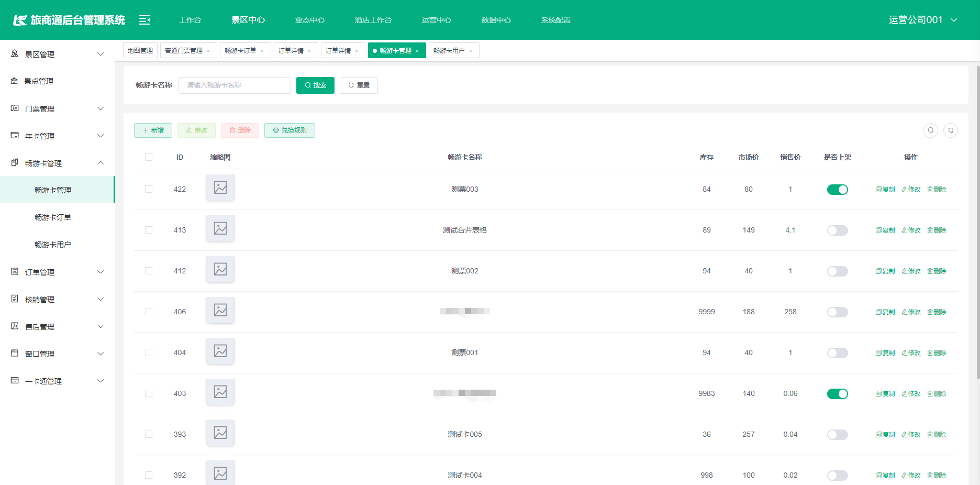Click the circular refresh icon above table

(950, 130)
